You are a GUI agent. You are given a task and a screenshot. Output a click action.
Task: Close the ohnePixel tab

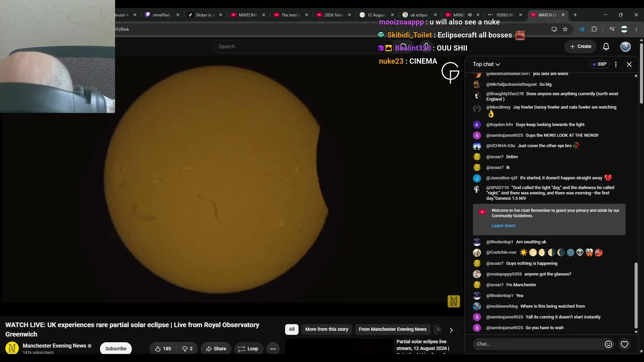178,15
